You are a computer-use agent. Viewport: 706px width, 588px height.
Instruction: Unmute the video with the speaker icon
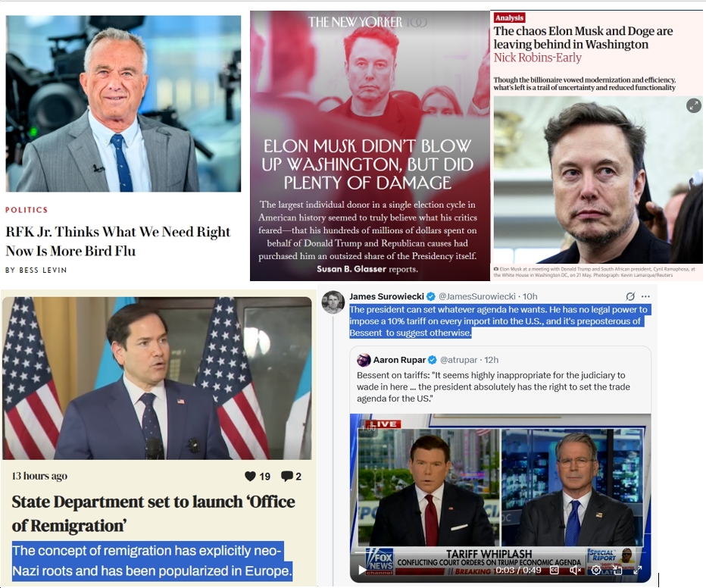(x=575, y=571)
